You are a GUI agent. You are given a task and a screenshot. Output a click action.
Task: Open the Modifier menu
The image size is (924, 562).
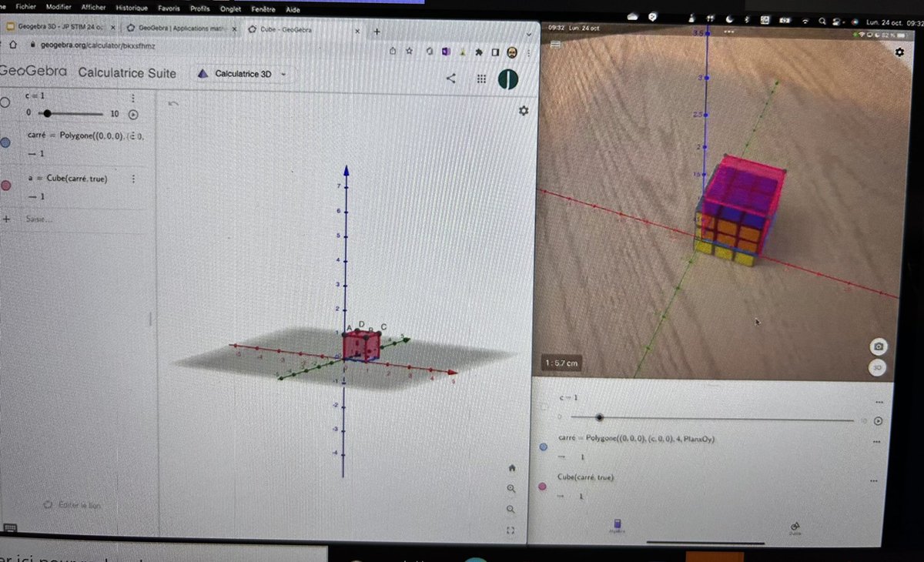click(58, 7)
